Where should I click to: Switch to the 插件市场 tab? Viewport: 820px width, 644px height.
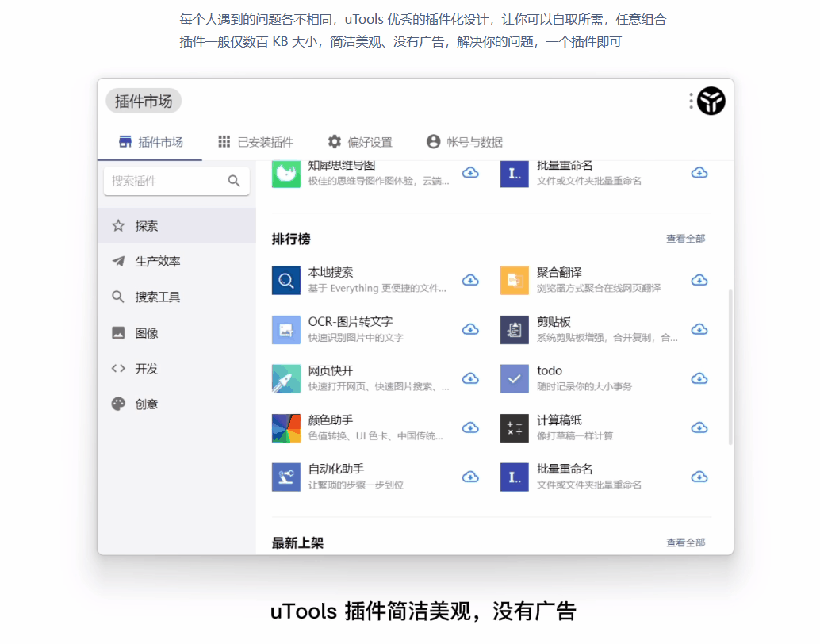click(151, 142)
